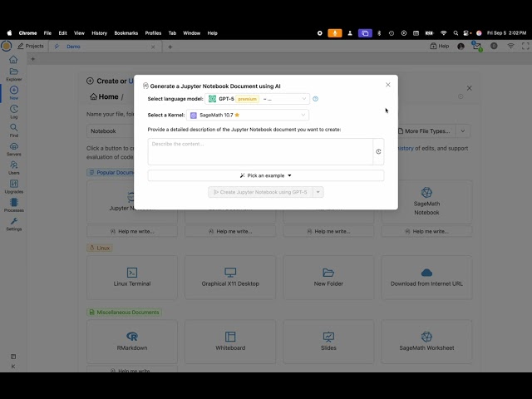Open the account avatar icon
This screenshot has width=532, height=399.
pos(461,47)
